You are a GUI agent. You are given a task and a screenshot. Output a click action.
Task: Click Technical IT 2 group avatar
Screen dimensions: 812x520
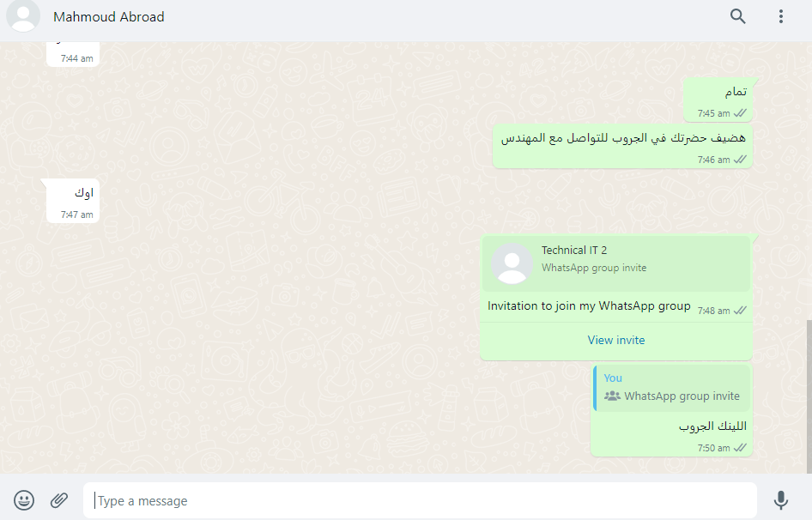tap(512, 263)
